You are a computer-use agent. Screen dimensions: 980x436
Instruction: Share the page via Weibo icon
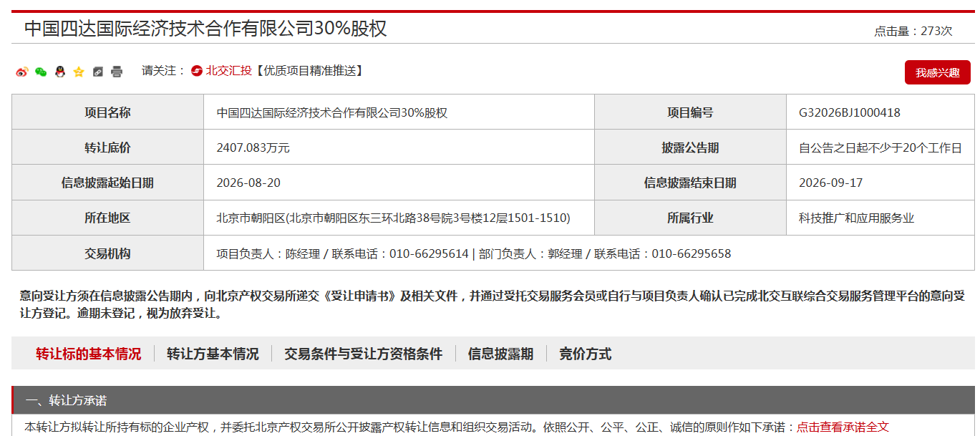coord(22,72)
